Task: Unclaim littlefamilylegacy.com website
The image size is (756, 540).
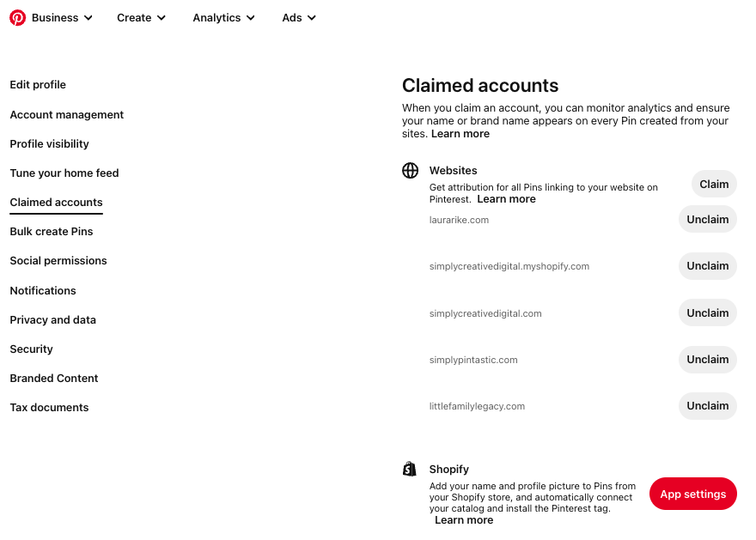Action: pyautogui.click(x=707, y=406)
